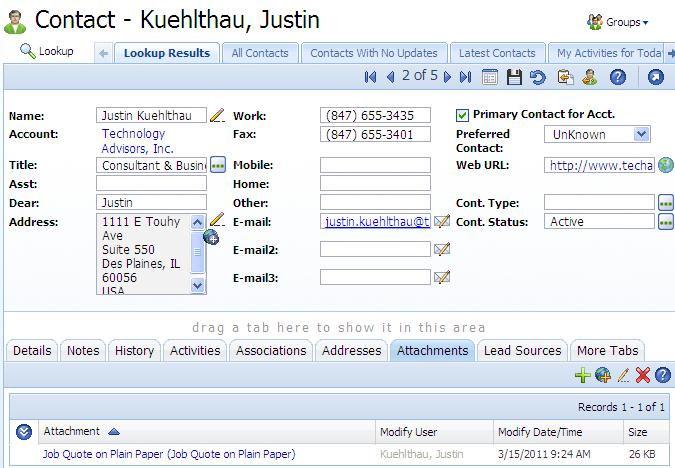Click the blue chevron circle in the attachment grid
Image resolution: width=675 pixels, height=468 pixels.
(24, 431)
